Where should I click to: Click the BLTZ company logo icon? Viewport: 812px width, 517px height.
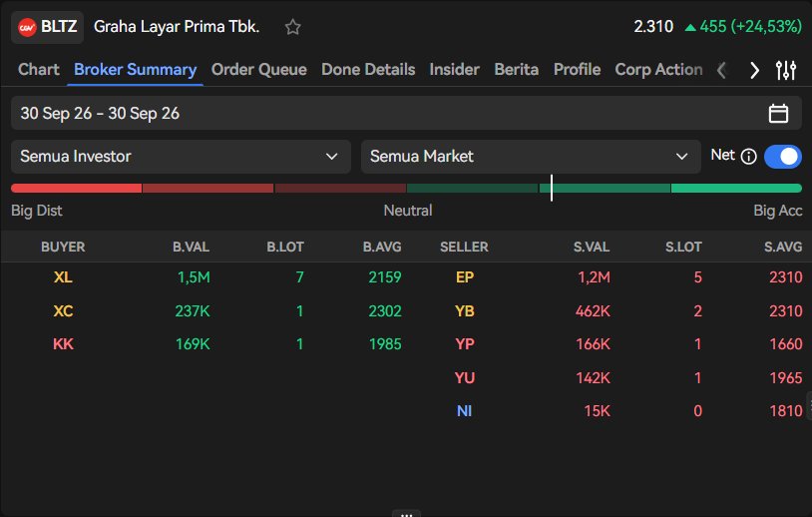point(27,27)
